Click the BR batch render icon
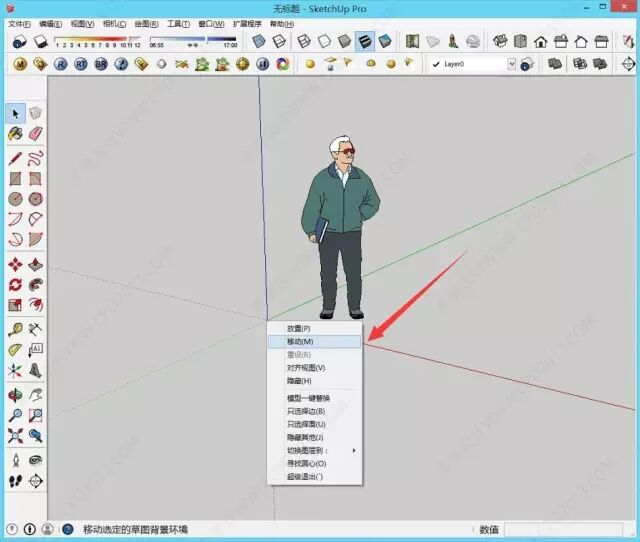Image resolution: width=640 pixels, height=542 pixels. pyautogui.click(x=101, y=64)
